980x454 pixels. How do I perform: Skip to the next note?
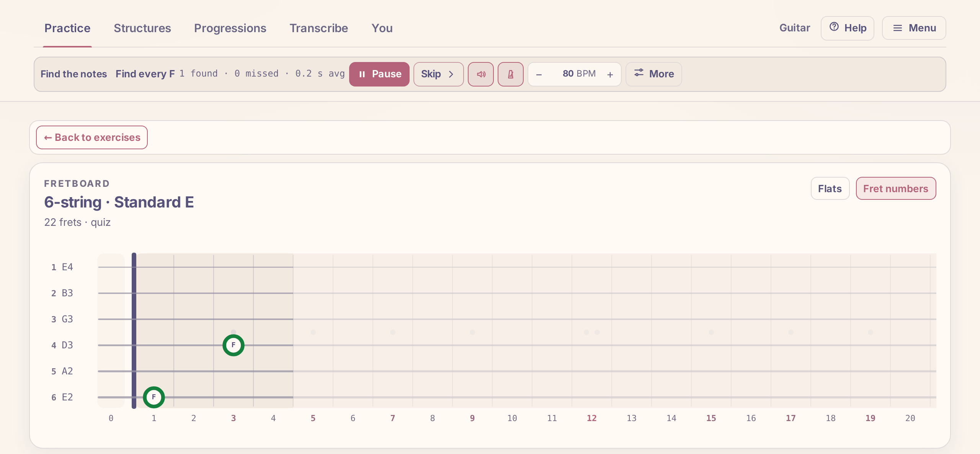point(438,74)
